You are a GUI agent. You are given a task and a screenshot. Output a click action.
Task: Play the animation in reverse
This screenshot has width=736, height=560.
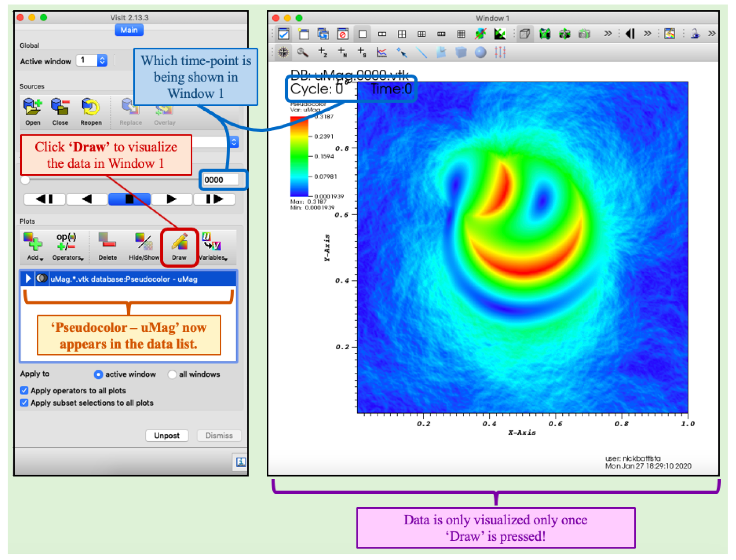pyautogui.click(x=87, y=199)
